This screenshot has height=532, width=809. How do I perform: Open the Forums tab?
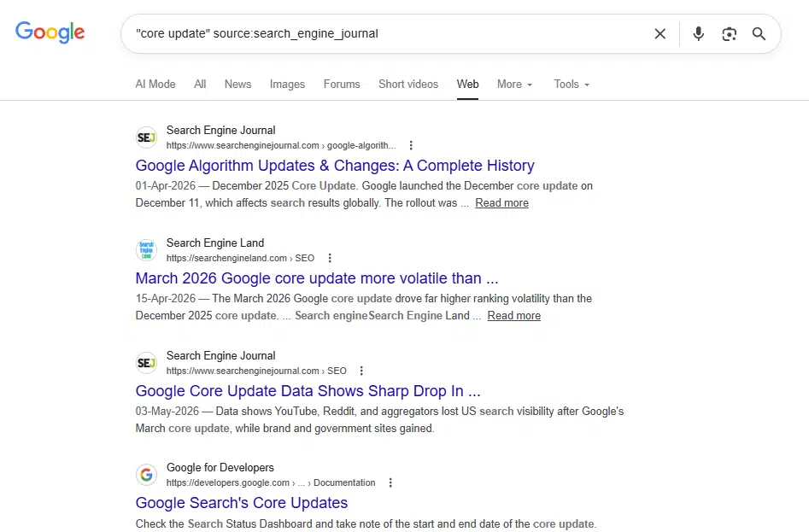pyautogui.click(x=342, y=84)
